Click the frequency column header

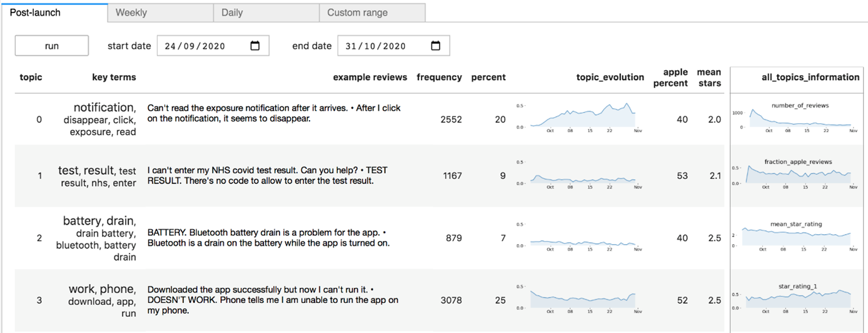(439, 78)
